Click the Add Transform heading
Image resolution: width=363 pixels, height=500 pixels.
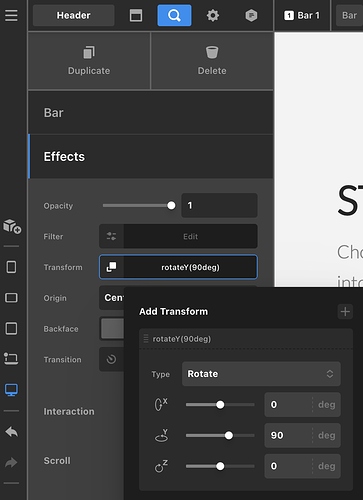point(173,311)
